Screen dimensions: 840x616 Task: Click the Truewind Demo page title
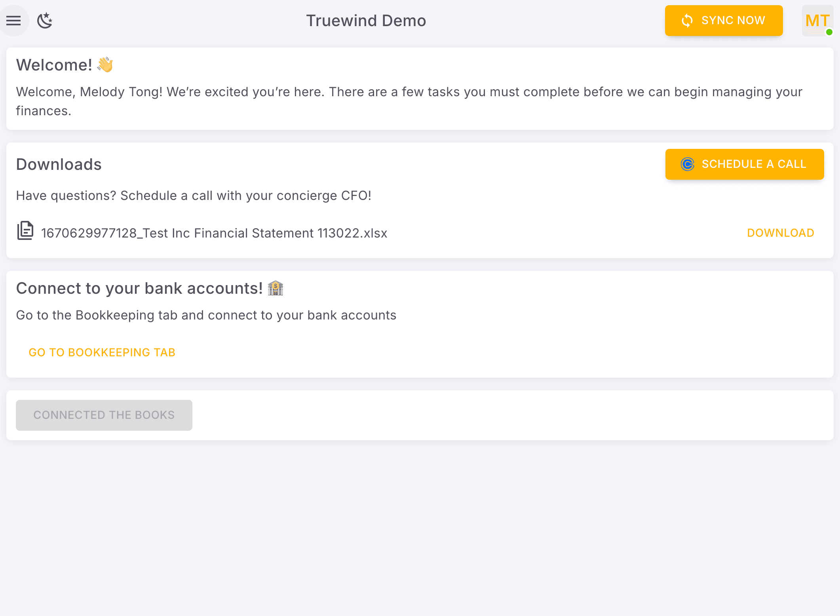(x=366, y=21)
